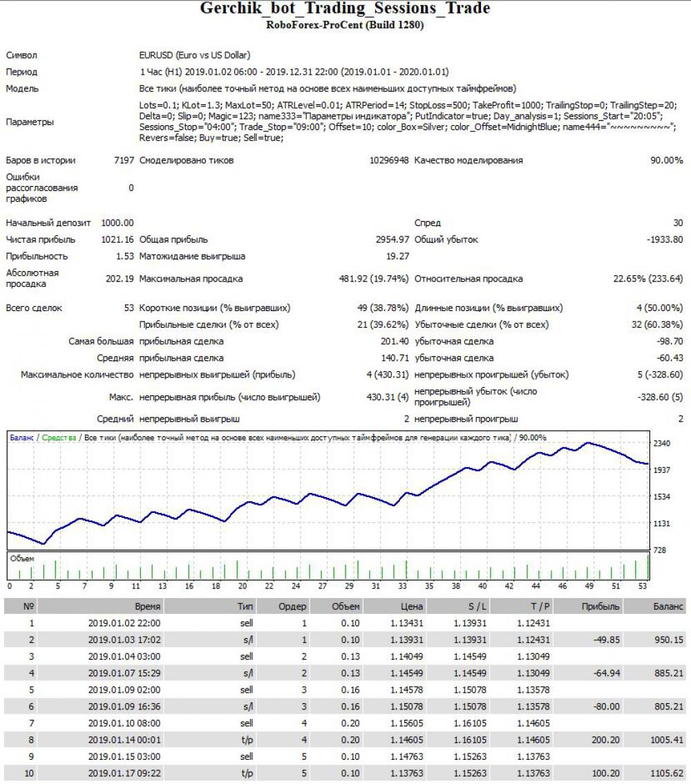Select the time cell 2019.01.04 03:00
Image resolution: width=691 pixels, height=784 pixels.
(x=124, y=657)
